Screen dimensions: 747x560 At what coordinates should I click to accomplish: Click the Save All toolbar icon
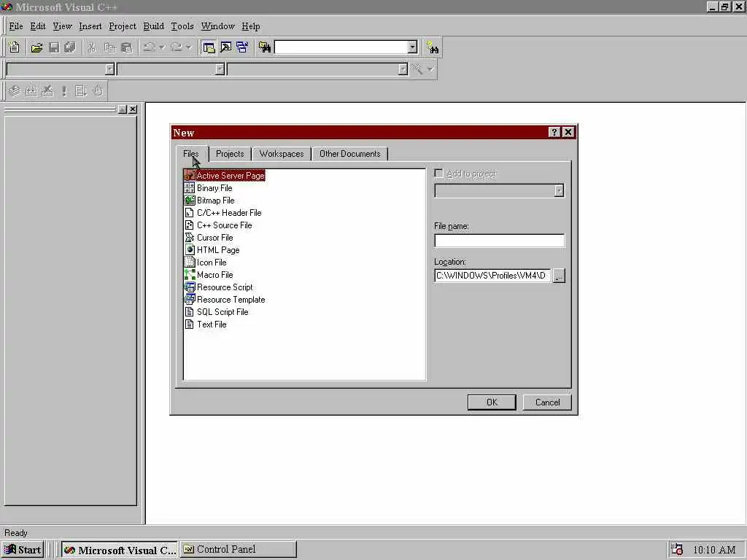(x=70, y=47)
